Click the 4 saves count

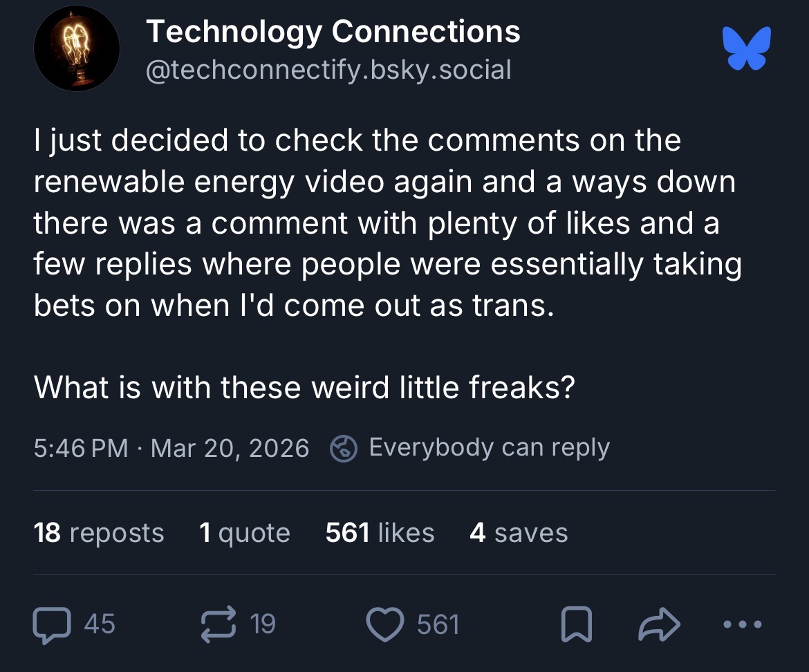(x=519, y=533)
